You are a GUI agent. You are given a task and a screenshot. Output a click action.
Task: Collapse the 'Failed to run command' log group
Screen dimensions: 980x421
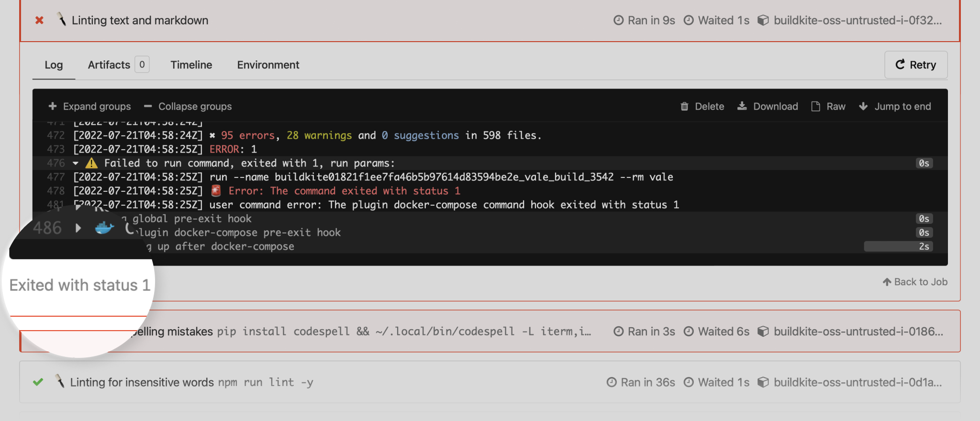click(76, 163)
